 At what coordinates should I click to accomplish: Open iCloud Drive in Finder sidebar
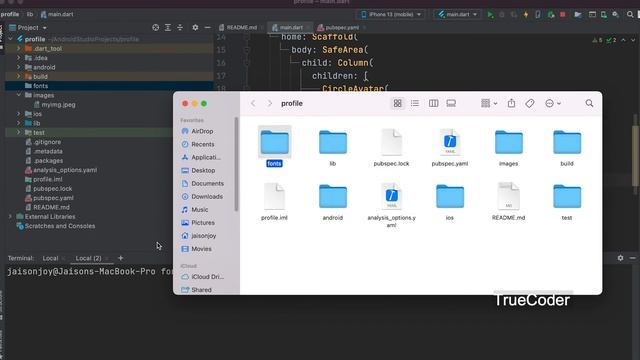pos(207,277)
